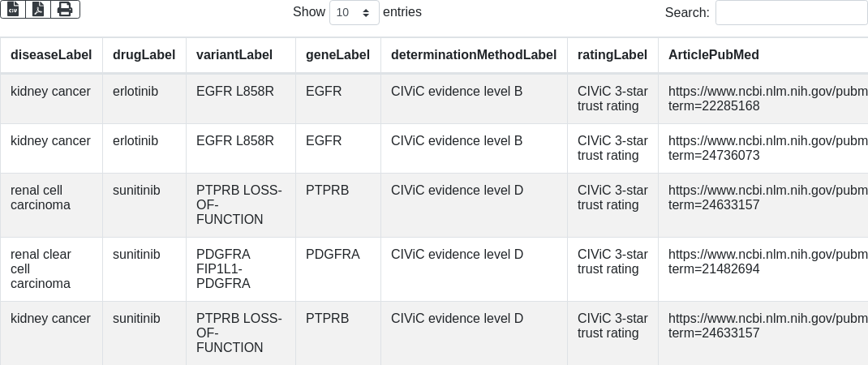Print the table using printer icon
The image size is (868, 365).
[x=65, y=9]
